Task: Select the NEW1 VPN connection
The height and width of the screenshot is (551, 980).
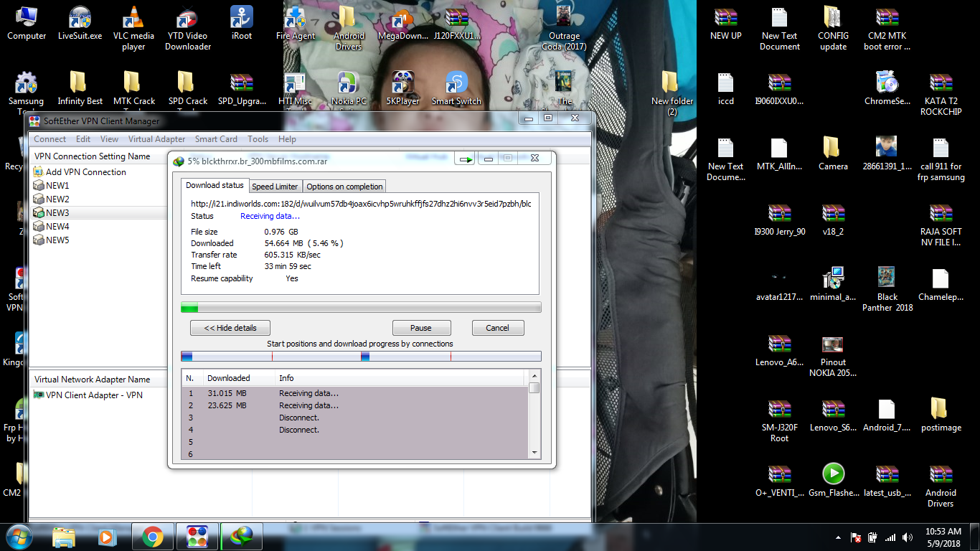Action: coord(51,186)
